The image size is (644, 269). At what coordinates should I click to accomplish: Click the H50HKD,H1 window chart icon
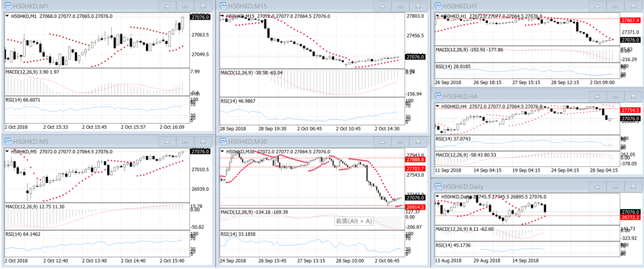coord(438,6)
